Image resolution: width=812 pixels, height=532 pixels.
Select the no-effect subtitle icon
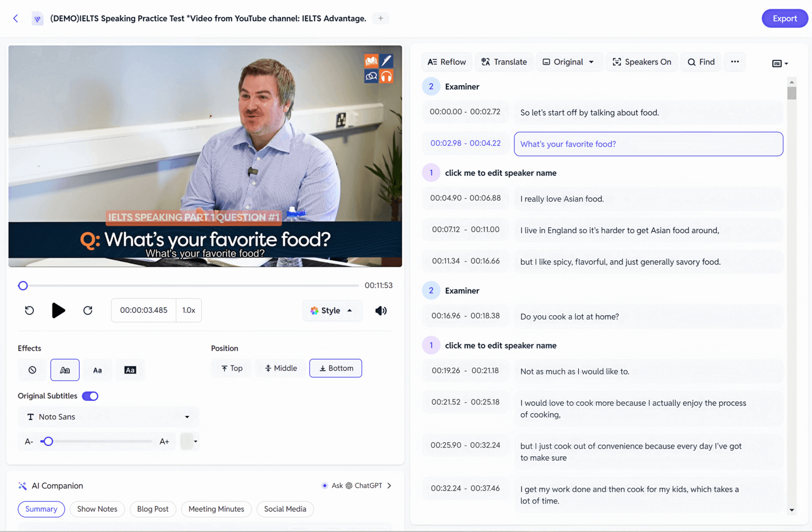coord(33,370)
